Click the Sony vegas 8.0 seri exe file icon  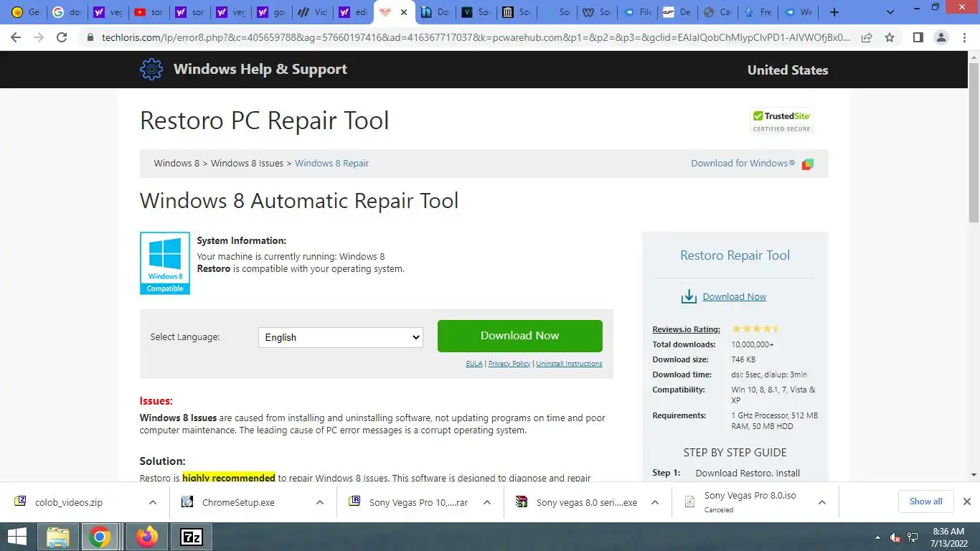[522, 501]
